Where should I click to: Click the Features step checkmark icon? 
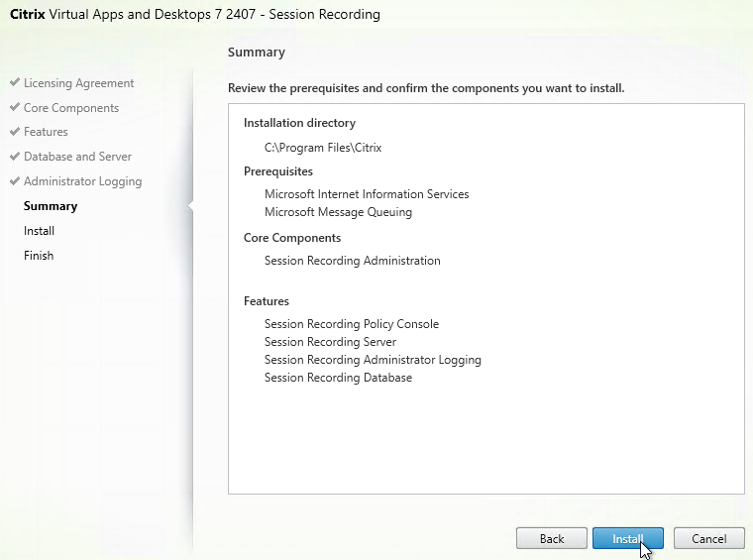(x=15, y=131)
